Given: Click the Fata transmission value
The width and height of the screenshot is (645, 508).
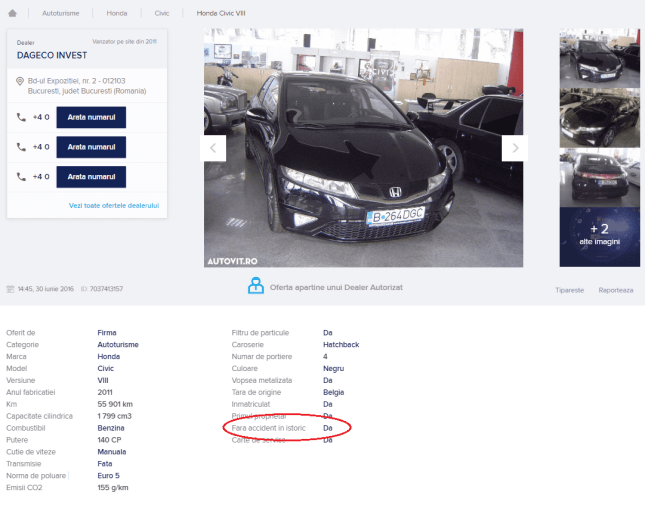Looking at the screenshot, I should [105, 464].
